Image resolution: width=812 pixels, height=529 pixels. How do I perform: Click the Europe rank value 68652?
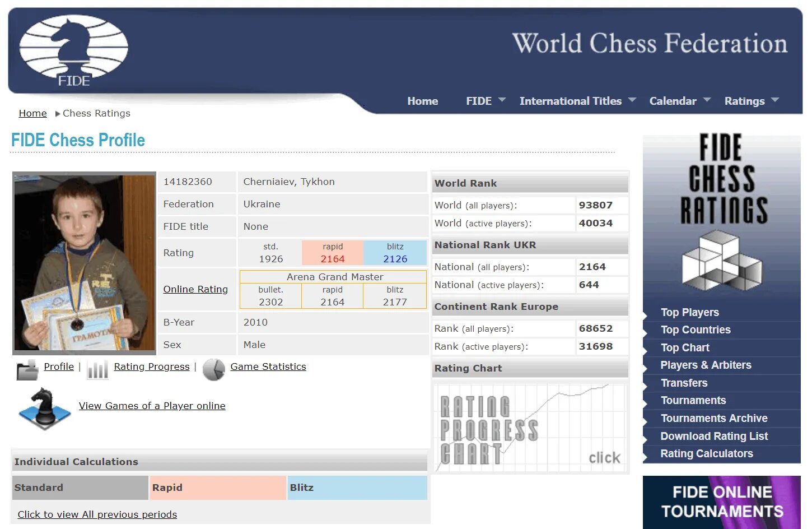click(x=596, y=328)
